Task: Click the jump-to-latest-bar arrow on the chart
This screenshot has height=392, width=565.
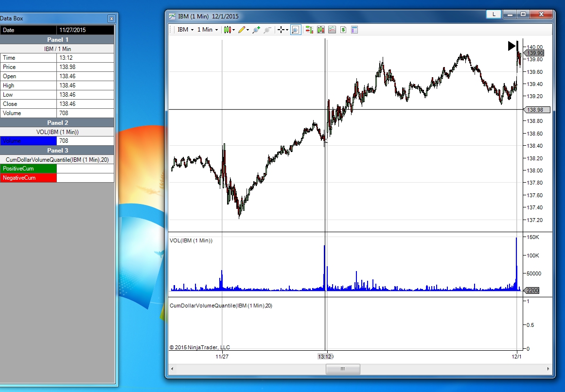Action: 513,46
